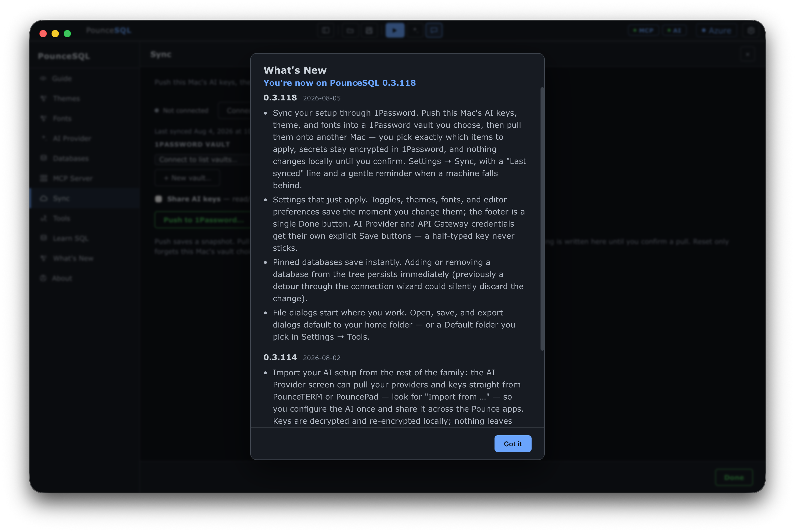795x532 pixels.
Task: Open the chat bubble toolbar icon
Action: tap(434, 30)
